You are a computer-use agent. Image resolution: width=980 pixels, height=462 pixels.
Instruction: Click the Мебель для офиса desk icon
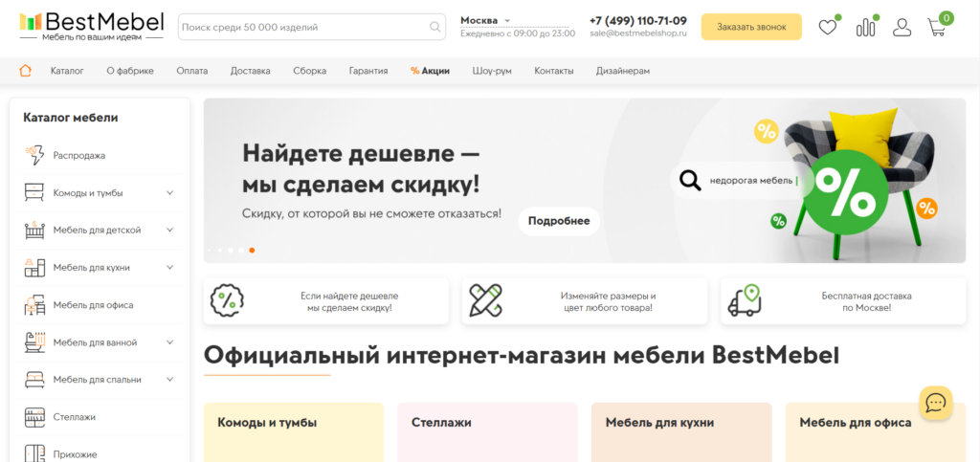pyautogui.click(x=34, y=305)
